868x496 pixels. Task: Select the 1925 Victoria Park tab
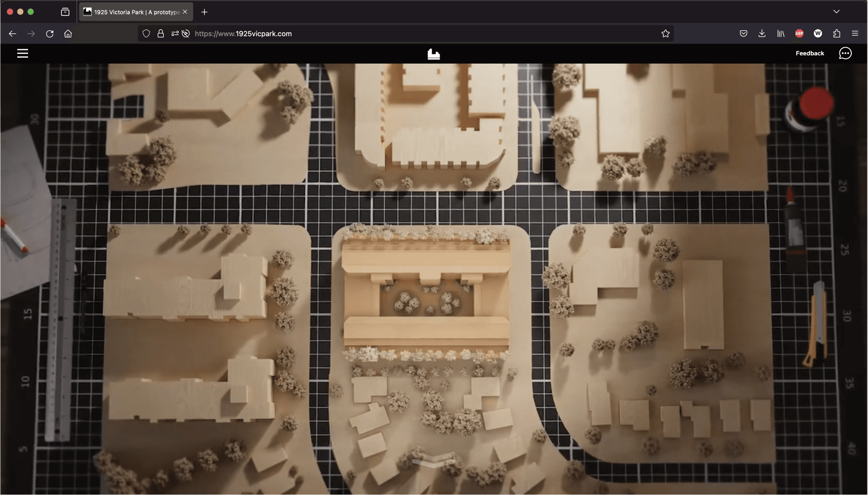click(133, 12)
